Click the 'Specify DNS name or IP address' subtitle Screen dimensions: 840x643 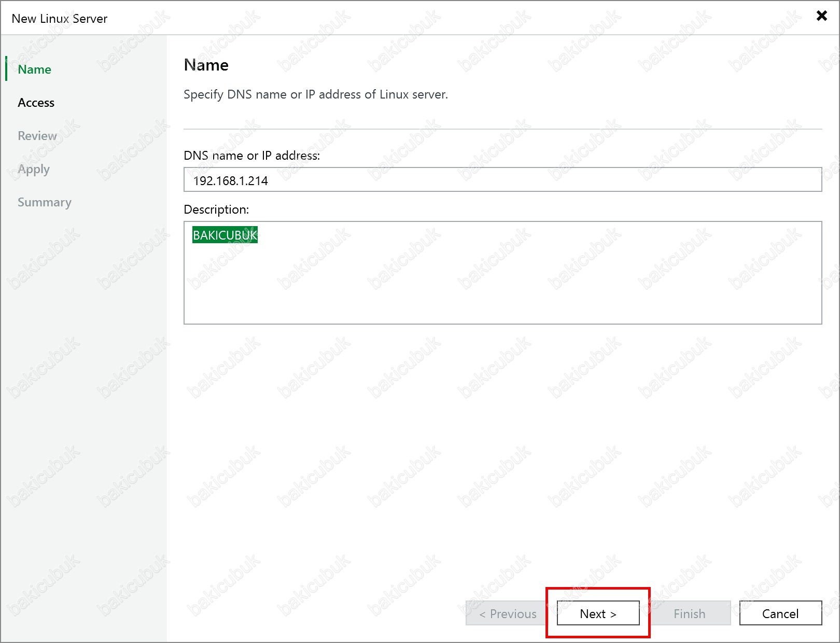point(315,94)
